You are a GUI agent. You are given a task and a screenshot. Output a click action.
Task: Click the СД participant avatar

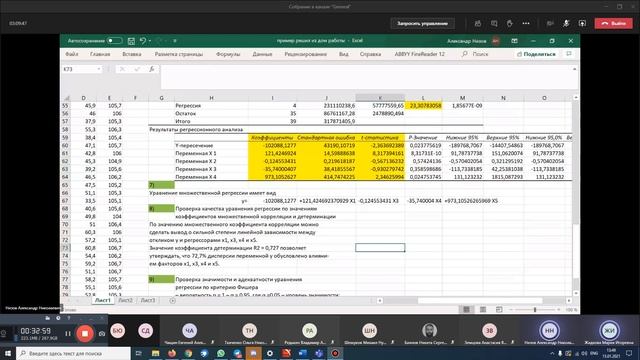click(145, 331)
